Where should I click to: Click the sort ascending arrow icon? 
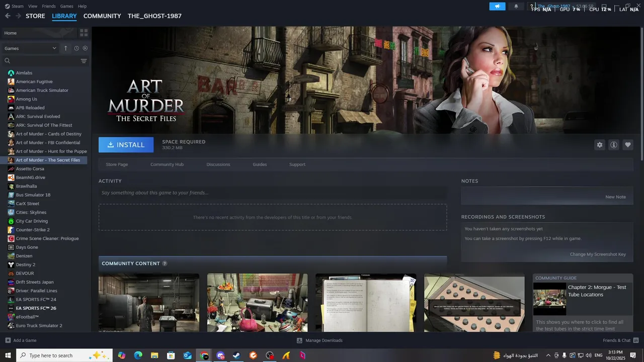65,48
